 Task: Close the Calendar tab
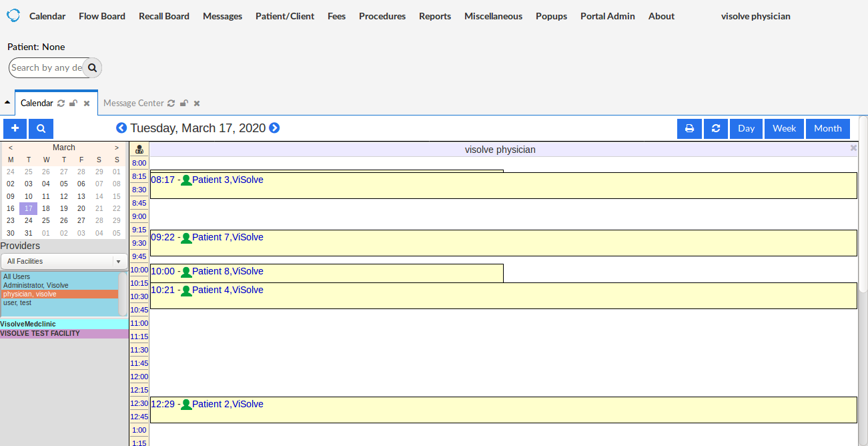point(87,103)
